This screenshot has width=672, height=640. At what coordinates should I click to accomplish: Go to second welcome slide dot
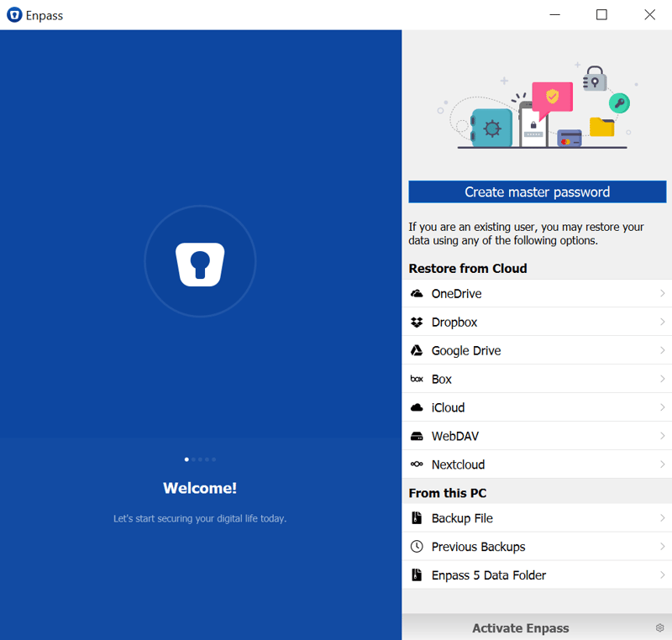pyautogui.click(x=193, y=459)
